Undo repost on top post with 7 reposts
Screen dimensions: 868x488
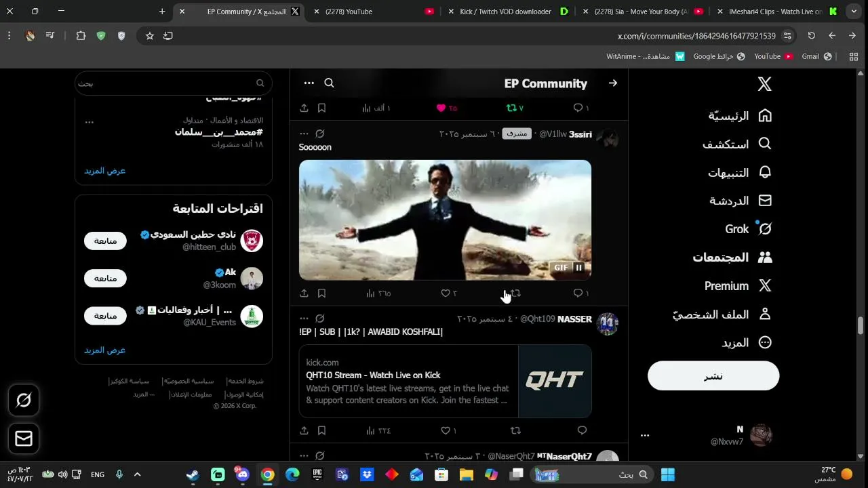tap(515, 108)
